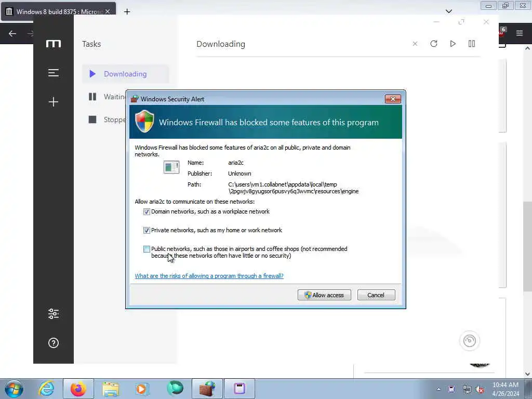Click the Windows Firewall shield icon
This screenshot has width=532, height=399.
144,122
